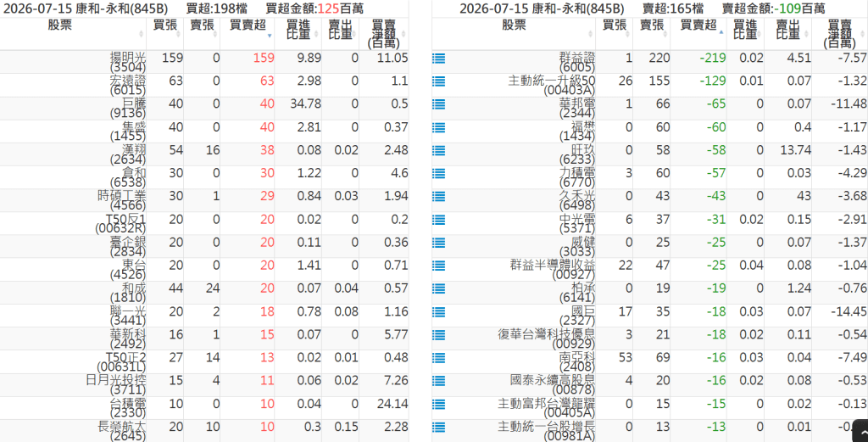Screen dimensions: 868x442
Task: Click the -14.45 net amount for 國巨
Action: (849, 312)
